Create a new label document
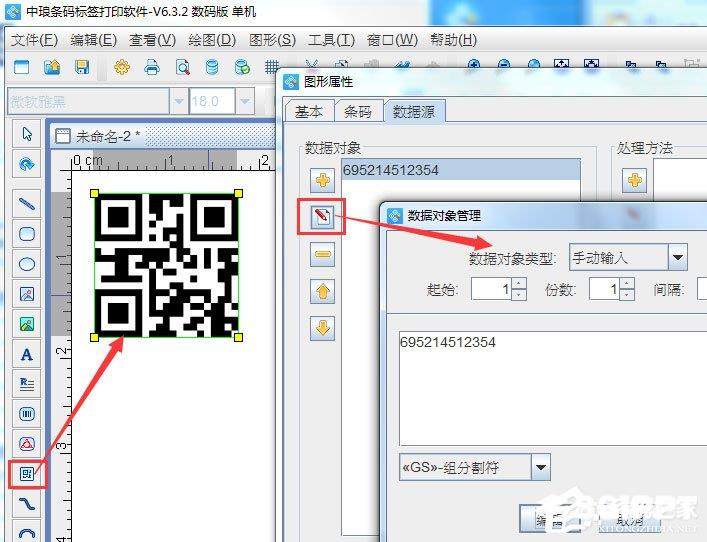 21,67
